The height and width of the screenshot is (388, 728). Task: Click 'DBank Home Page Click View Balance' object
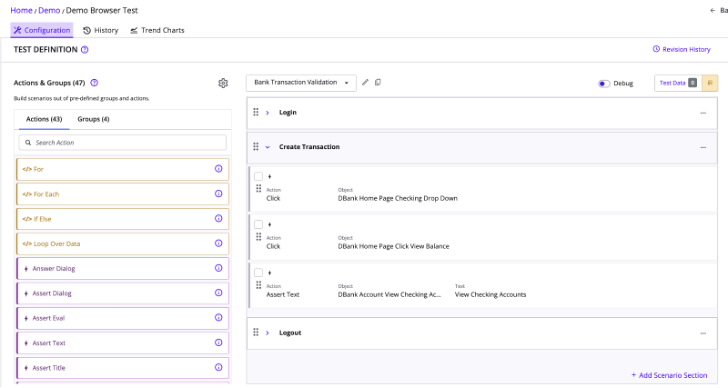point(393,246)
